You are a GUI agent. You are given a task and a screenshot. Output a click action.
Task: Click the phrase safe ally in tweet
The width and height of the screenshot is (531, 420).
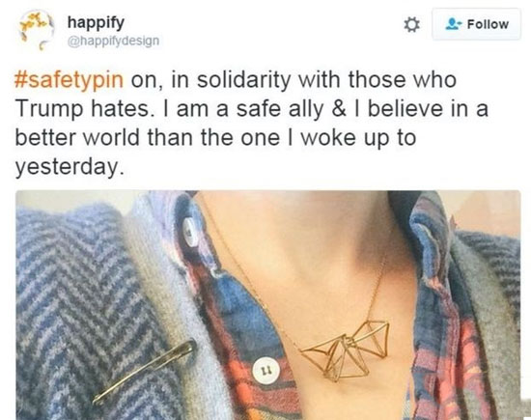click(x=279, y=109)
